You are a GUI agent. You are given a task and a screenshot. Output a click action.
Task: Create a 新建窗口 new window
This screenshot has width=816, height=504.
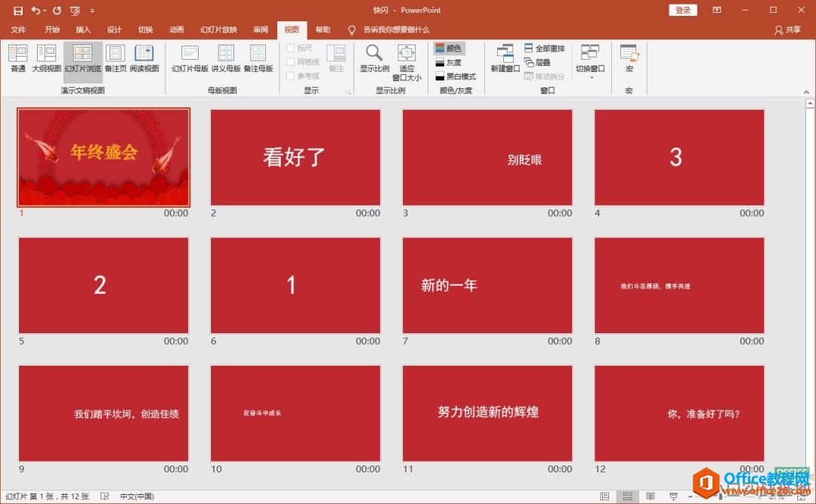tap(505, 59)
